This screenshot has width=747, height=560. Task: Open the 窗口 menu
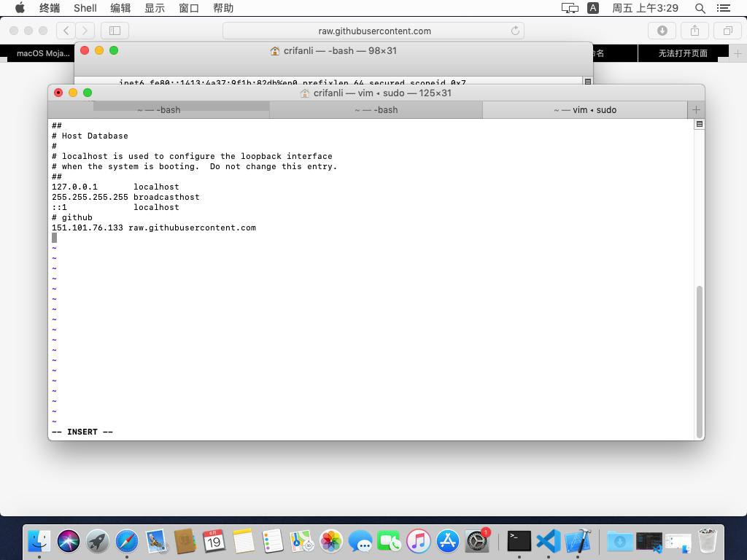point(189,8)
